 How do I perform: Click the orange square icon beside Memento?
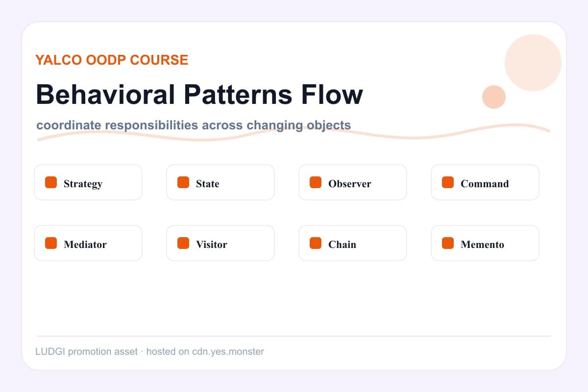point(448,243)
